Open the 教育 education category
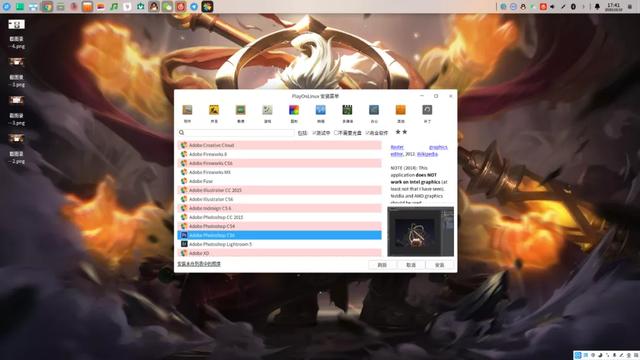 (x=240, y=113)
